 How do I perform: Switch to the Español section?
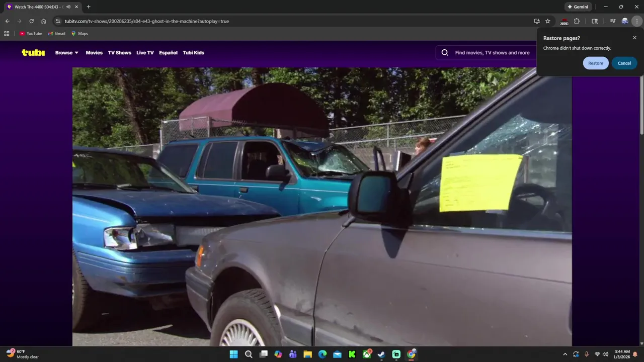click(168, 53)
